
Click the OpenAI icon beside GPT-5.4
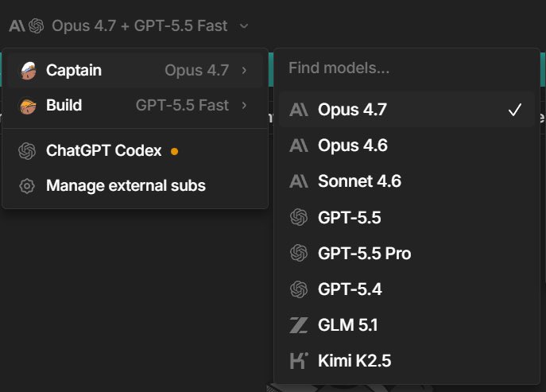[x=299, y=289]
